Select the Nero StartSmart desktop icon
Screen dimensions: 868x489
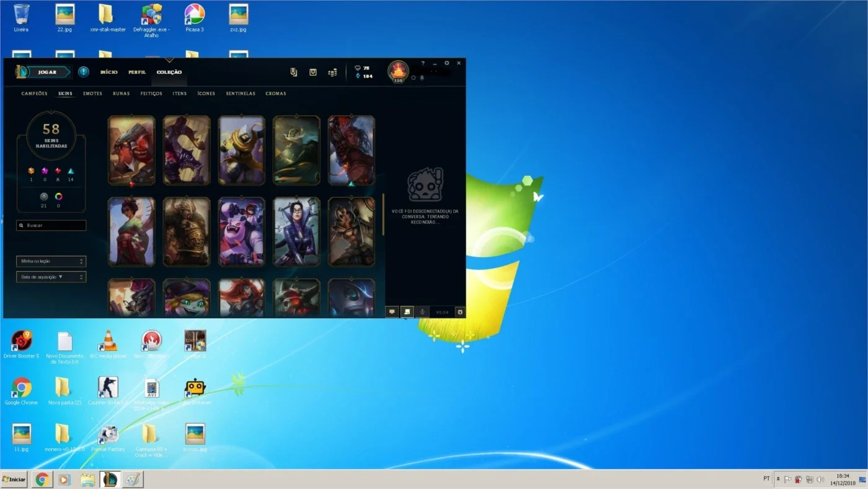coord(151,344)
